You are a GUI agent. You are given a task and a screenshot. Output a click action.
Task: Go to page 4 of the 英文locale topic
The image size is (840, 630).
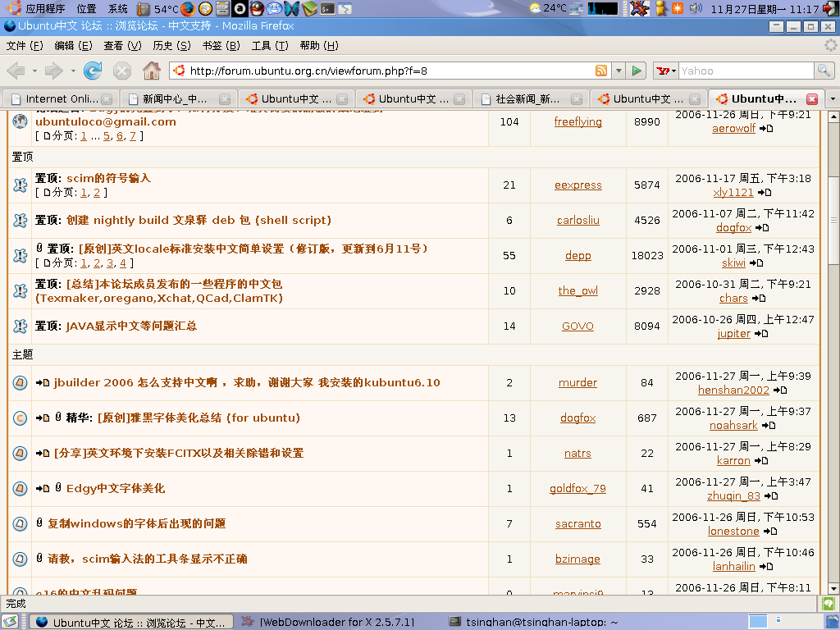(123, 263)
